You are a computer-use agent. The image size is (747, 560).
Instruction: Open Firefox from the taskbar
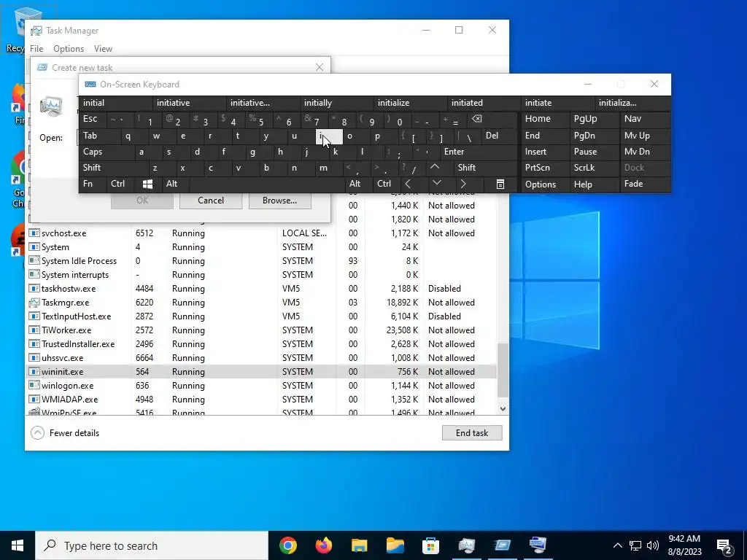tap(323, 545)
